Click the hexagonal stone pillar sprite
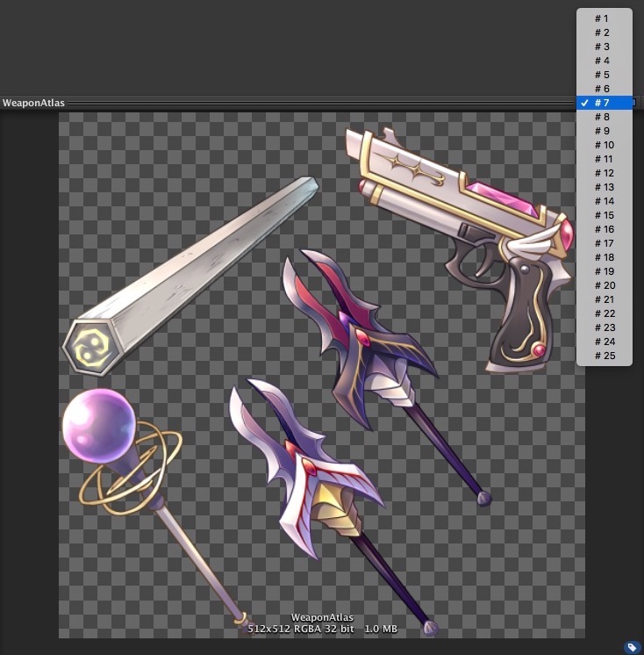Screen dimensions: 644x655 190,276
